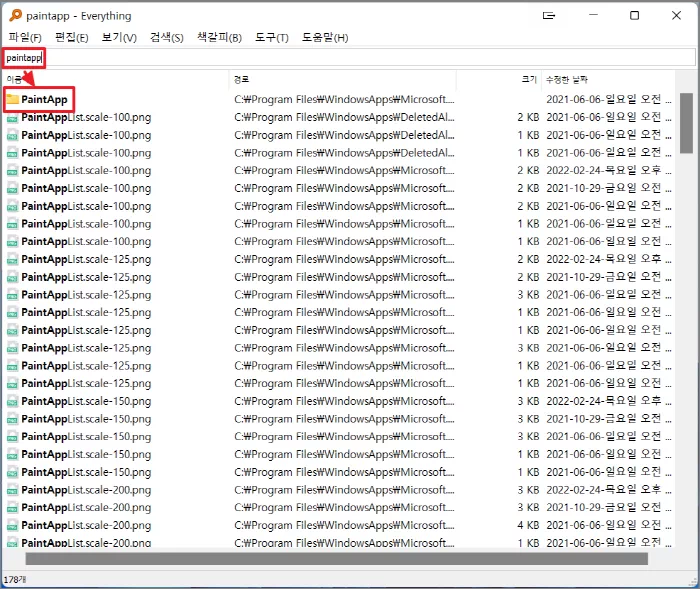Viewport: 700px width, 589px height.
Task: Click the path cell of the PaintApp folder row
Action: 344,99
